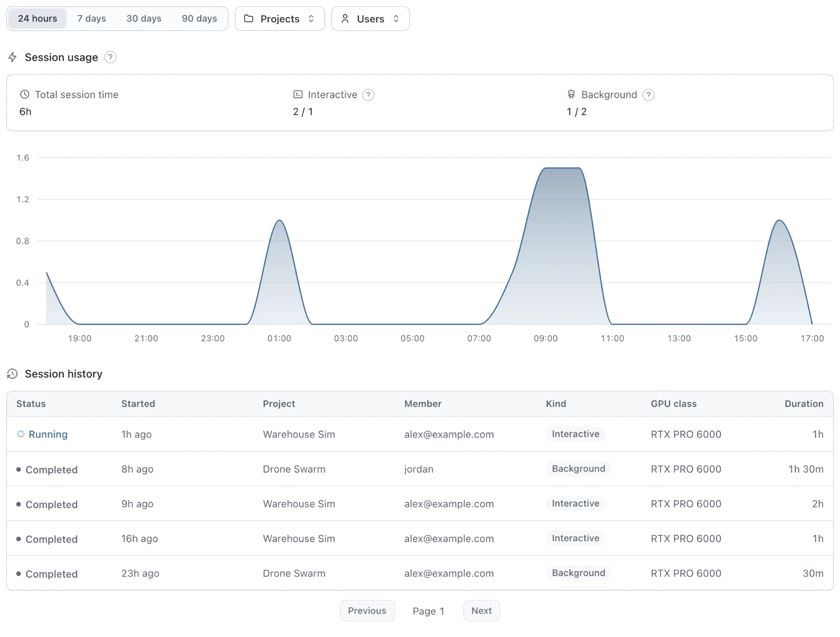Click the clock icon beside Total session time
The image size is (840, 637).
(x=24, y=94)
